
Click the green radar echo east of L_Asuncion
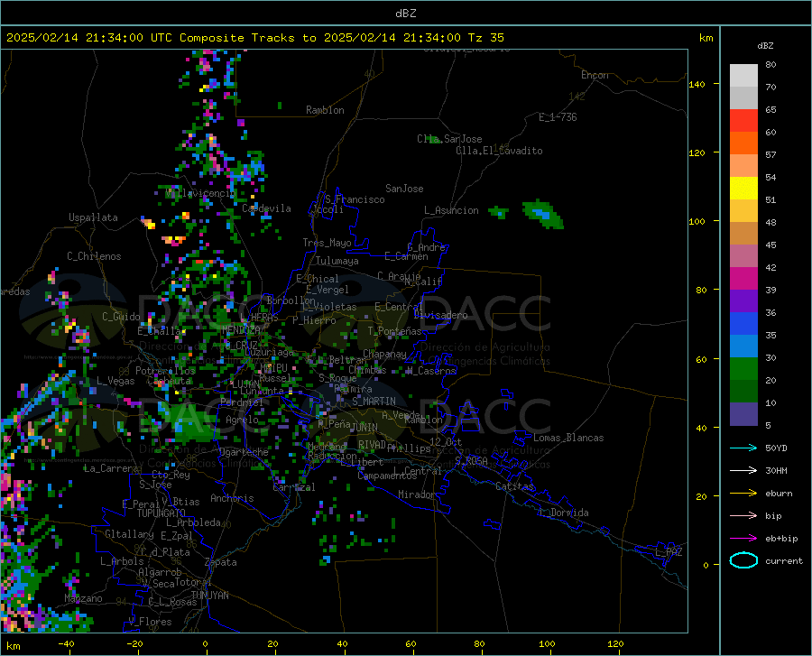(543, 215)
